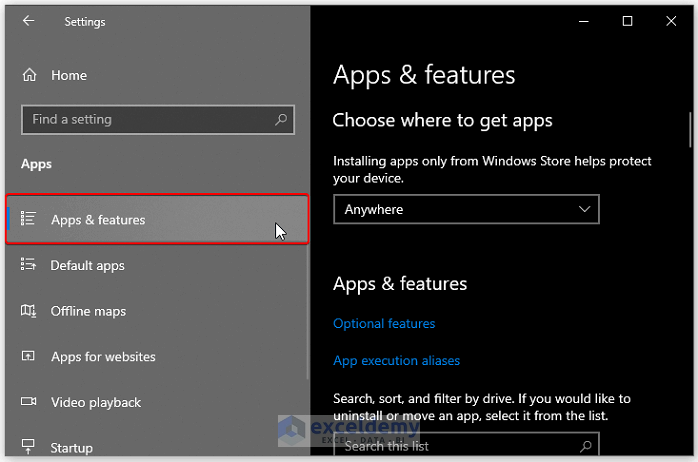The image size is (698, 462).
Task: Open the Optional features link
Action: pos(384,324)
